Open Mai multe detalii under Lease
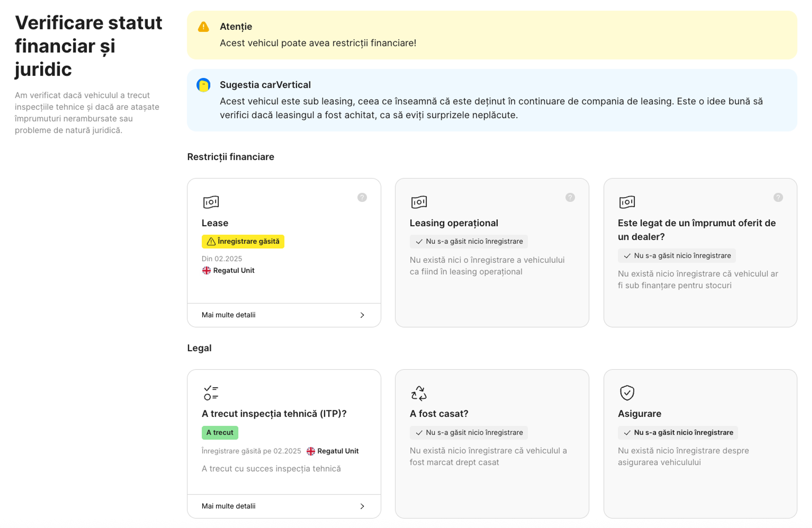Screen dimensions: 812x528 [229, 315]
